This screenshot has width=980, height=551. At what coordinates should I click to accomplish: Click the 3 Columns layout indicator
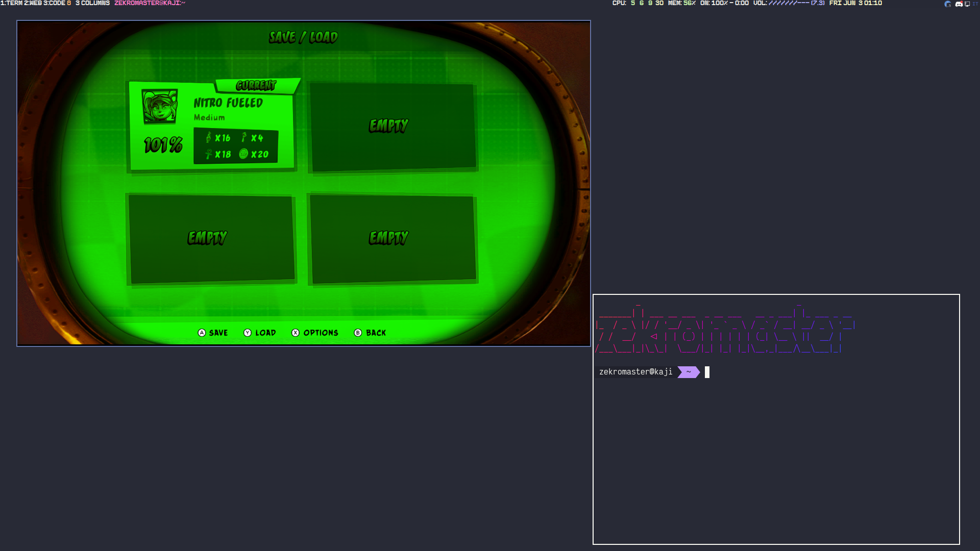click(x=92, y=3)
